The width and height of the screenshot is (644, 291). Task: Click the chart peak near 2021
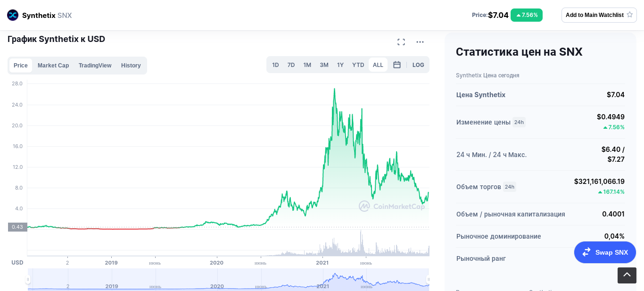(334, 89)
